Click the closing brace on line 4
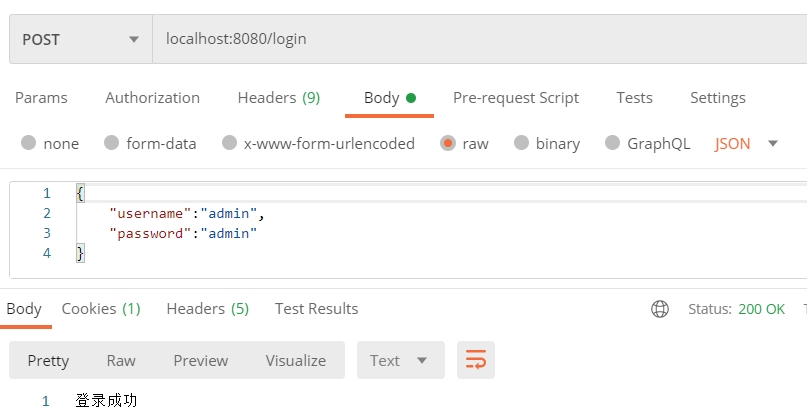The image size is (807, 419). 80,253
